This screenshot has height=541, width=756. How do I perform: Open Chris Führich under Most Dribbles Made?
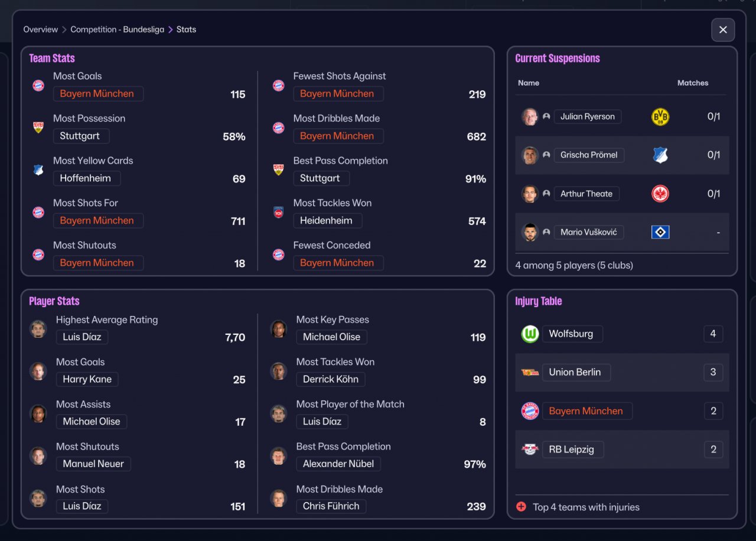[x=331, y=506]
